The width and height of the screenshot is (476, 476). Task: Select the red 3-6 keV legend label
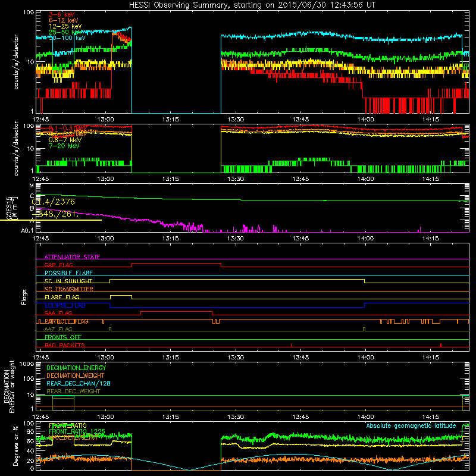tap(62, 14)
